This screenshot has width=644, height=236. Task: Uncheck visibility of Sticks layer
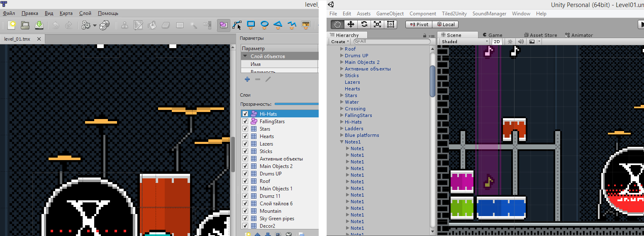[x=245, y=151]
